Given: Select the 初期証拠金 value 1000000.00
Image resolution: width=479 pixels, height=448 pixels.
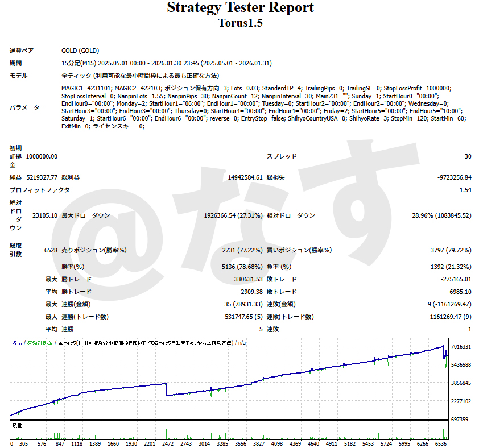Looking at the screenshot, I should click(x=42, y=156).
